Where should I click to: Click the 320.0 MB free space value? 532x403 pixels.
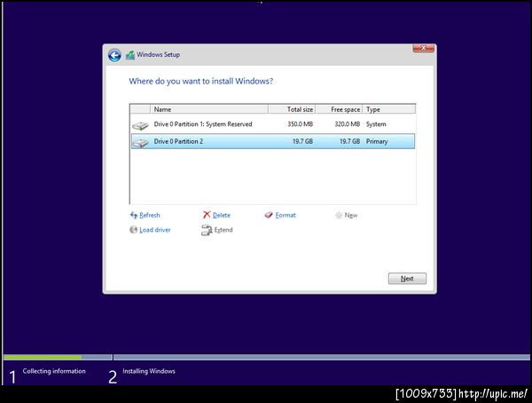[x=347, y=124]
